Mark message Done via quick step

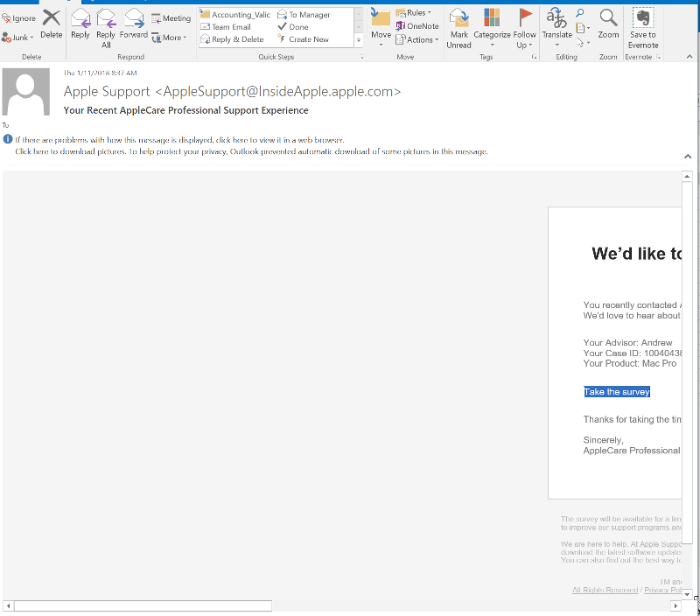(x=293, y=27)
